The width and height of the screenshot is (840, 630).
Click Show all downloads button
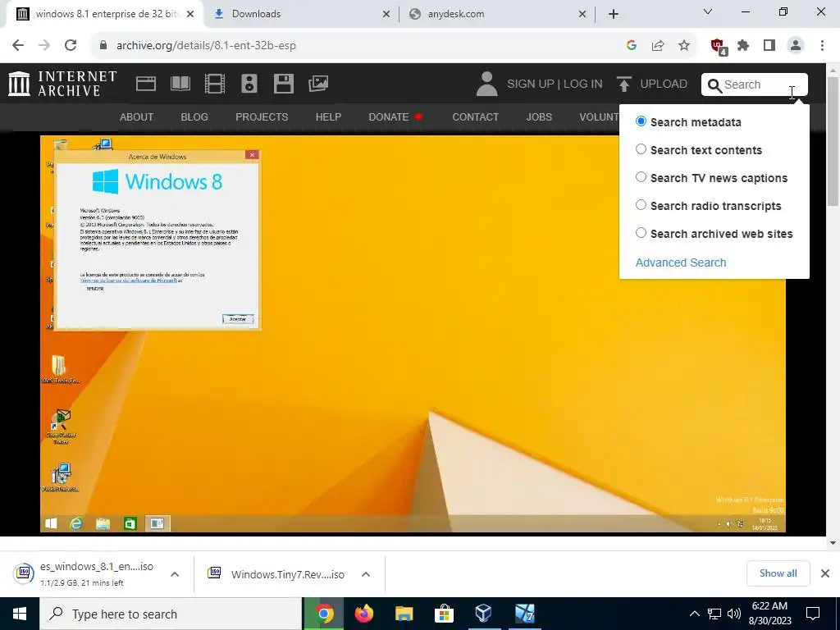tap(778, 573)
